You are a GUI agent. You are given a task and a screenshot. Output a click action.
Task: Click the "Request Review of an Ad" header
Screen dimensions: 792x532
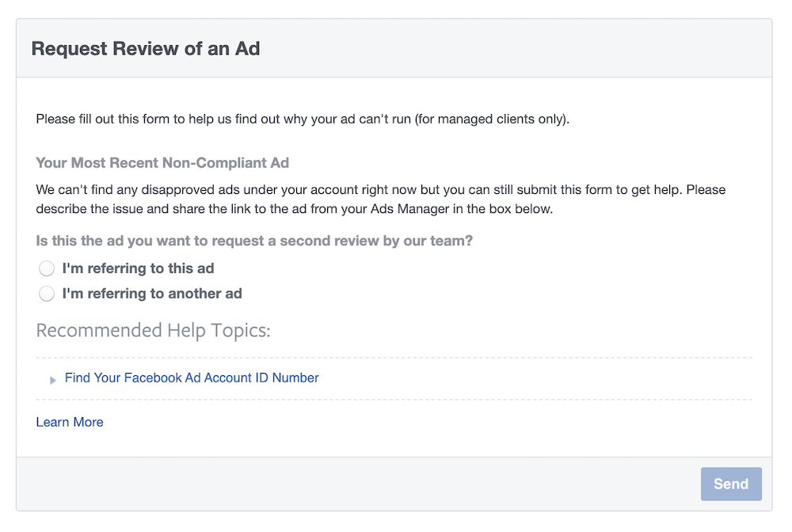(x=145, y=48)
